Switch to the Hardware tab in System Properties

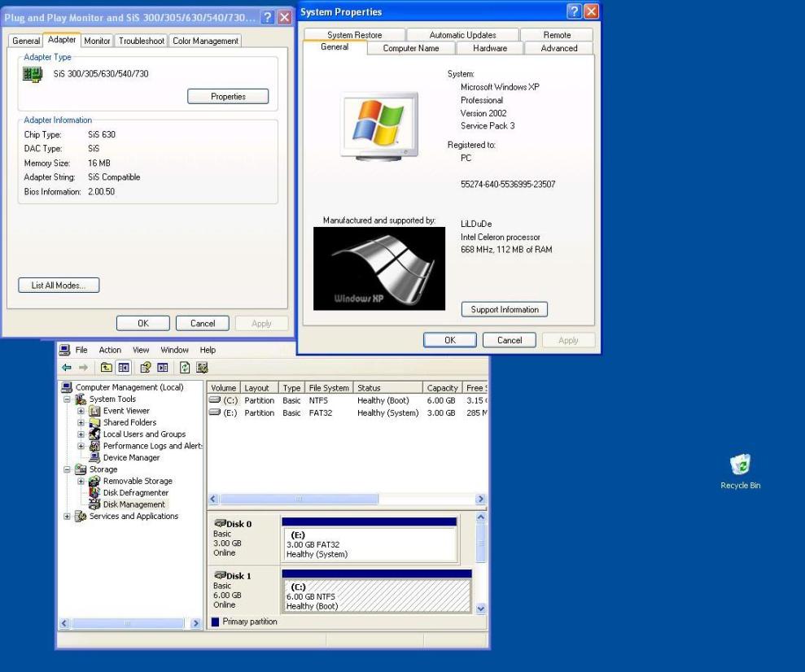click(489, 48)
